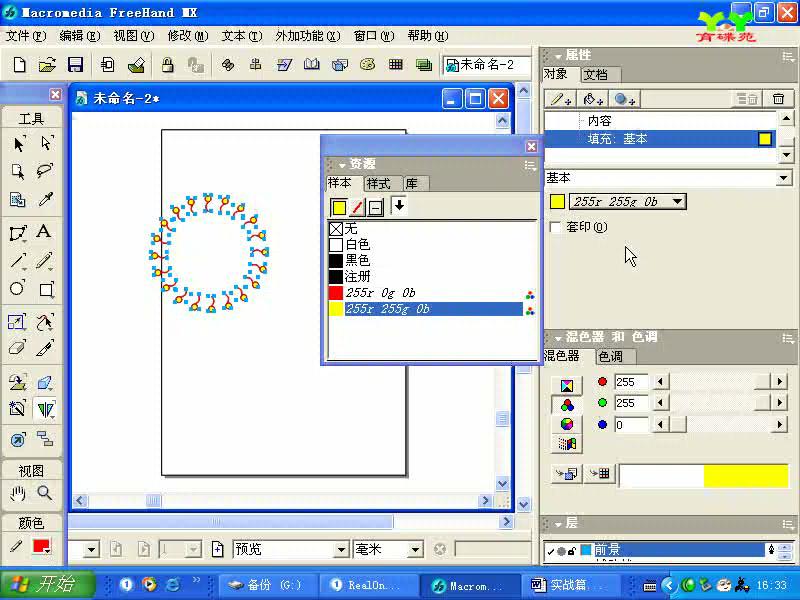Select the stroke selector in the Swatches panel
Screen dimensions: 800x600
pos(357,207)
